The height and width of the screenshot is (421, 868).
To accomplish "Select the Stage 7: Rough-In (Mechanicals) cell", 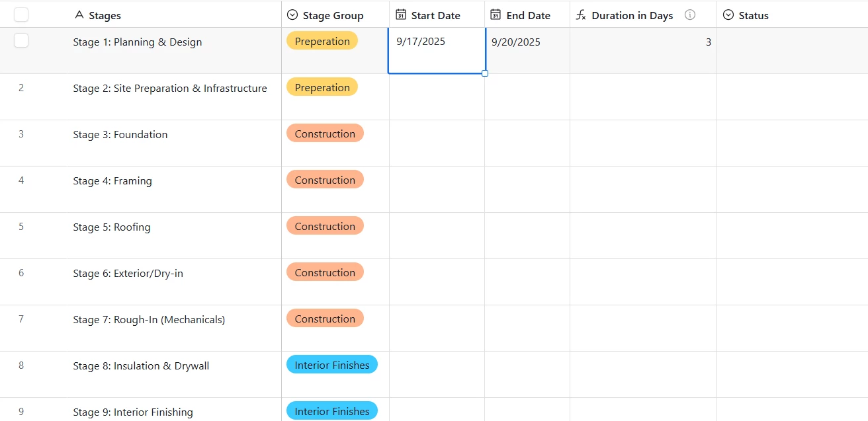I will point(149,320).
